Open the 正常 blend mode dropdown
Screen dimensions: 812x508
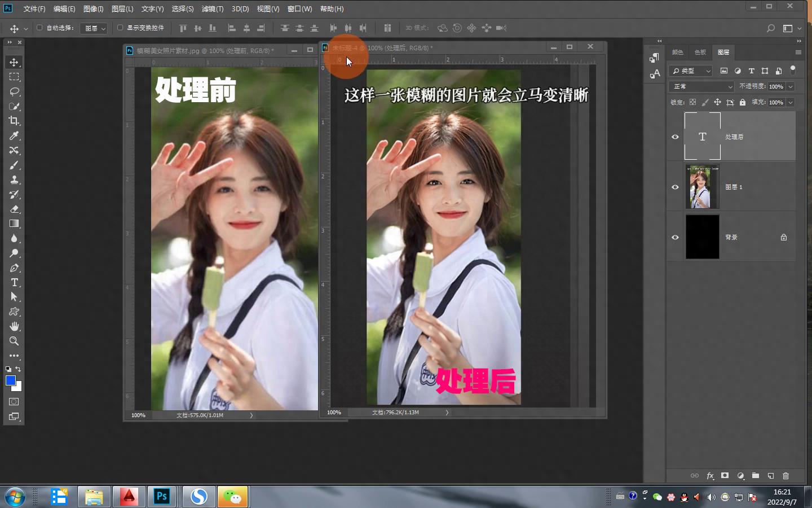[701, 86]
